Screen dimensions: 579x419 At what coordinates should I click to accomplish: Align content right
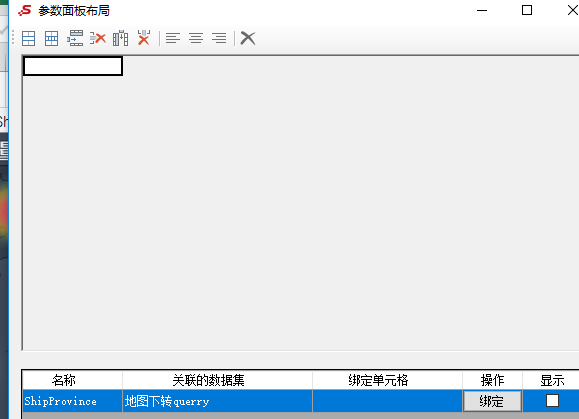pos(219,38)
